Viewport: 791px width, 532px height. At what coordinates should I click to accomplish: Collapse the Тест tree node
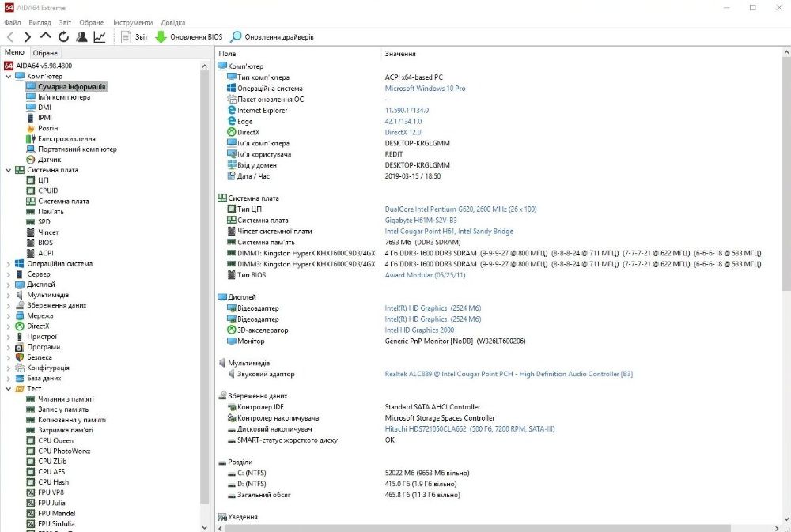pyautogui.click(x=8, y=389)
